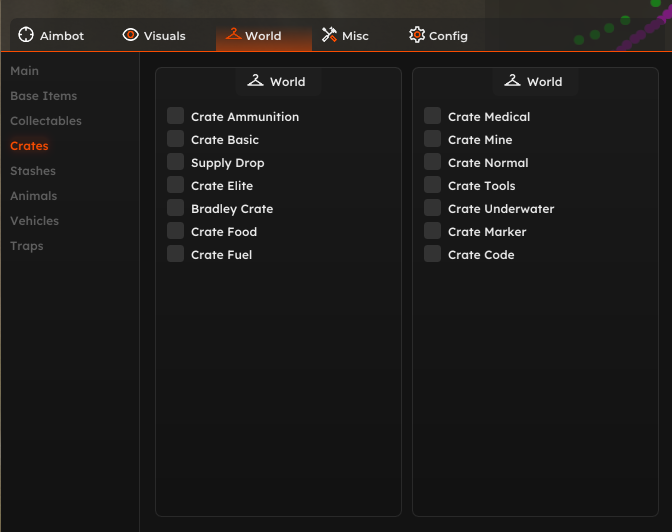The height and width of the screenshot is (532, 672).
Task: Open the Collectables sidebar section
Action: click(x=46, y=121)
